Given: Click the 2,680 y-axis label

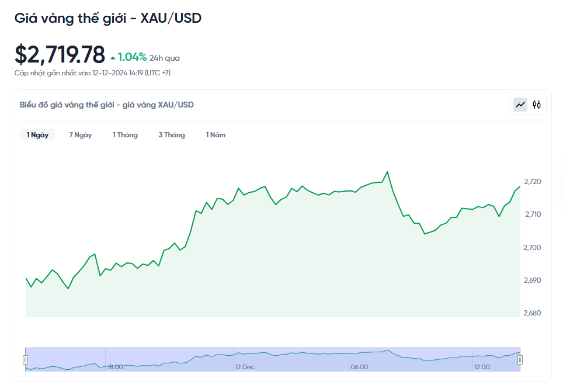Looking at the screenshot, I should point(533,313).
